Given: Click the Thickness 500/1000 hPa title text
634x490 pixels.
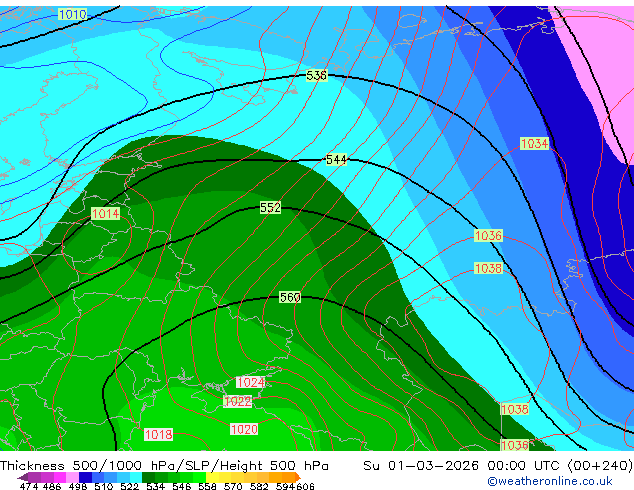Looking at the screenshot, I should click(x=164, y=466).
